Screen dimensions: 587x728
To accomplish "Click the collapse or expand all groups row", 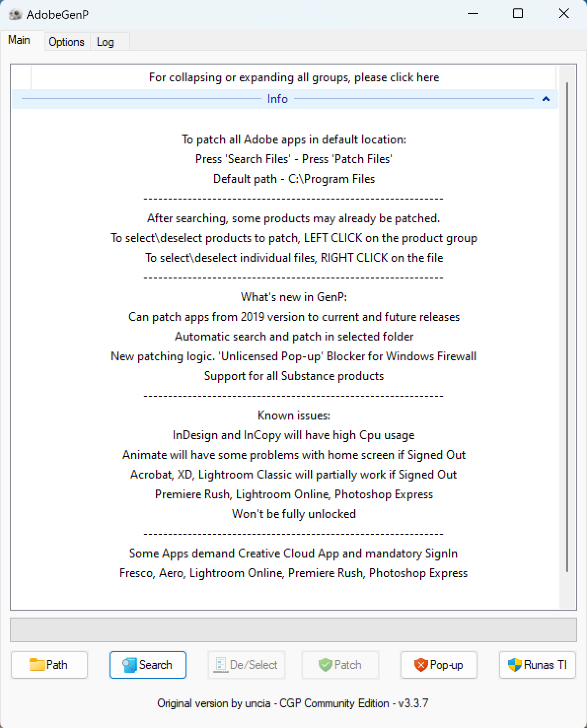I will tap(294, 77).
